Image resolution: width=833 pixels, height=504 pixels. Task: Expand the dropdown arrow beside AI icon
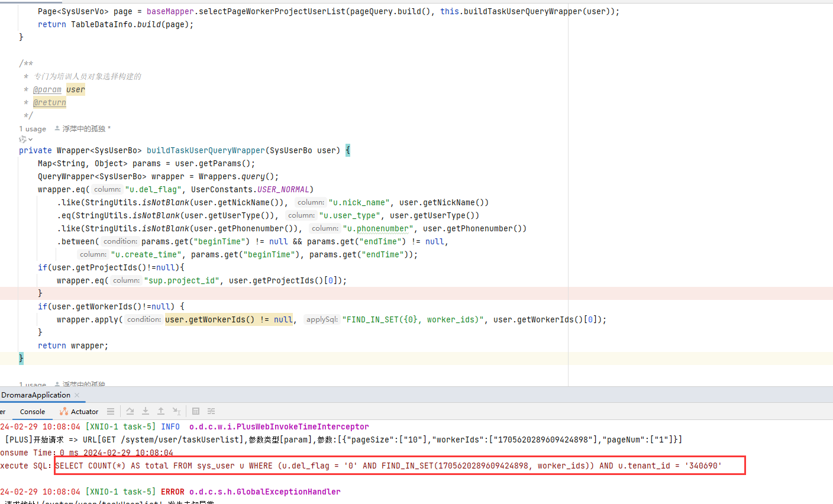pos(31,140)
